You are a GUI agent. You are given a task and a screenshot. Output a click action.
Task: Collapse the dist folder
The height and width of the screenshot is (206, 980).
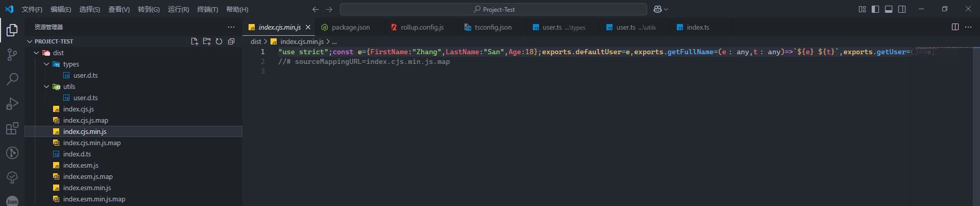(x=37, y=53)
